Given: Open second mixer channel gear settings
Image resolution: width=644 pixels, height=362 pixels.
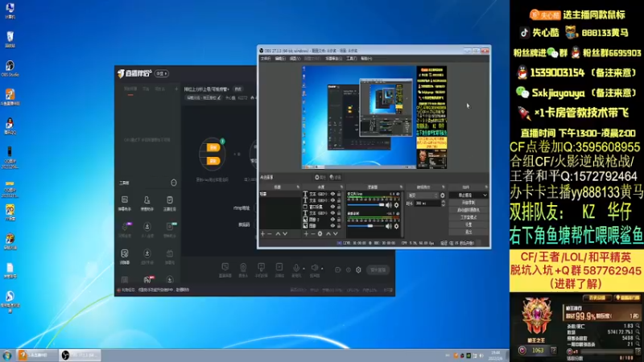Looking at the screenshot, I should [396, 226].
